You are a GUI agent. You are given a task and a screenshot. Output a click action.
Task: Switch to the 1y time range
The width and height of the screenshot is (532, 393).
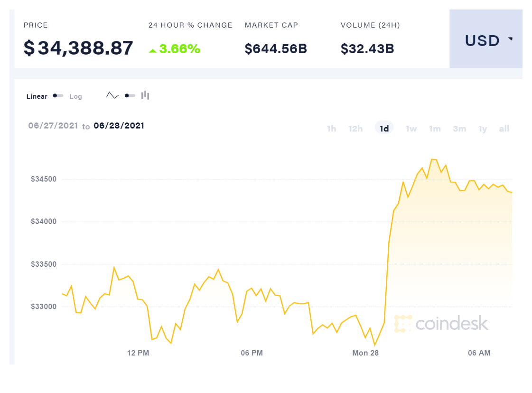[x=483, y=129]
